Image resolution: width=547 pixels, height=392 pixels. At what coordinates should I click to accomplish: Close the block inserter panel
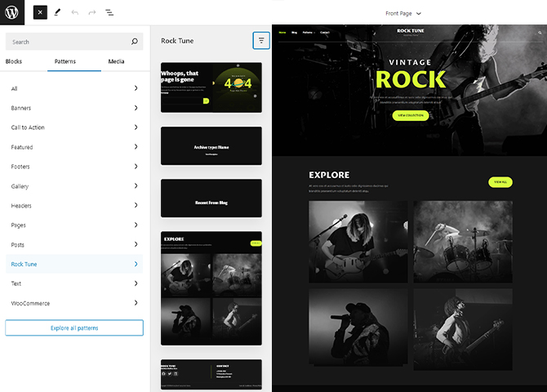(x=40, y=13)
